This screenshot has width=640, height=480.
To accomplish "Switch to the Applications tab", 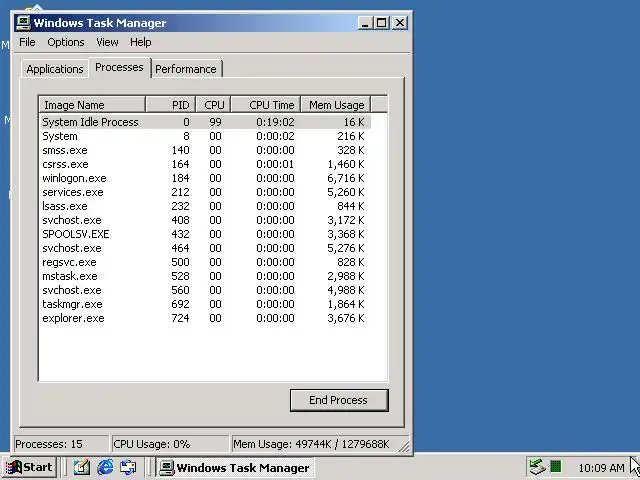I will [x=55, y=69].
